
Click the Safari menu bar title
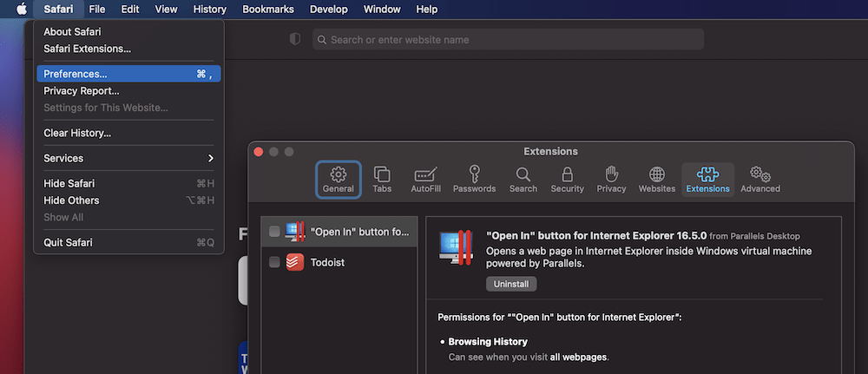59,9
